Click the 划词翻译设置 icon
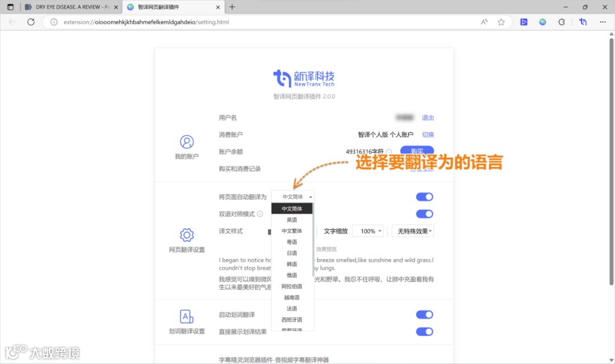The image size is (615, 364). pos(187,317)
